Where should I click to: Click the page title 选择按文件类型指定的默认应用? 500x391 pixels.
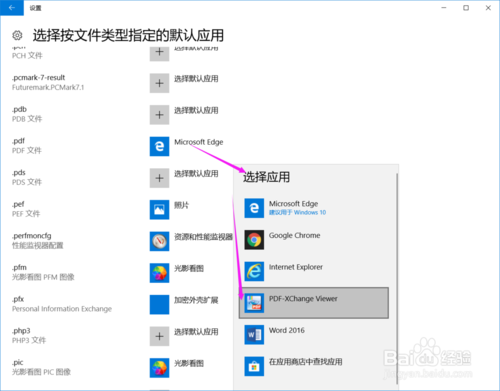pos(128,35)
